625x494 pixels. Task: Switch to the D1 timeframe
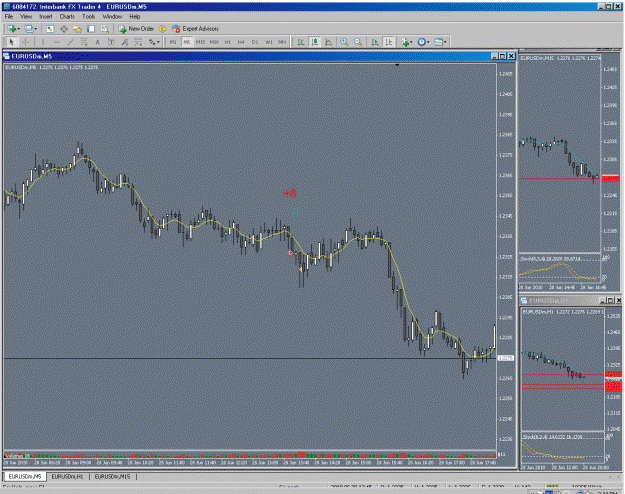[x=255, y=42]
